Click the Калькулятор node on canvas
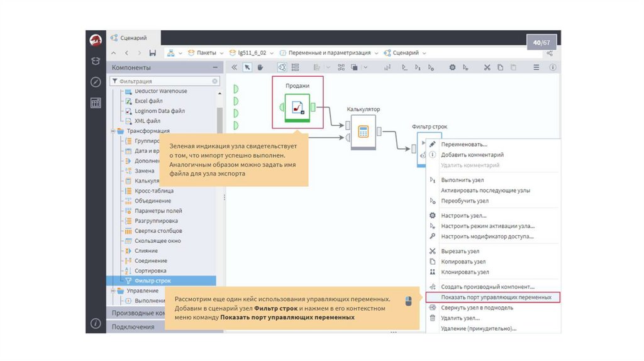This screenshot has width=644, height=361. [363, 132]
